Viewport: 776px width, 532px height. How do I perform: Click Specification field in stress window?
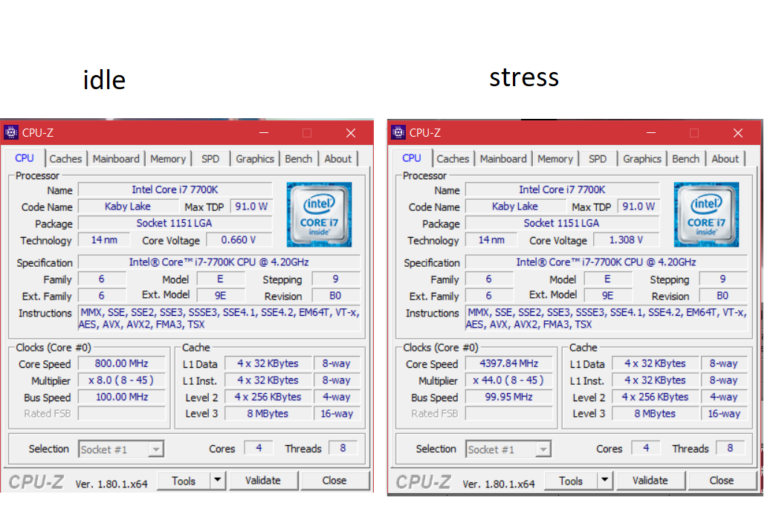(x=606, y=262)
